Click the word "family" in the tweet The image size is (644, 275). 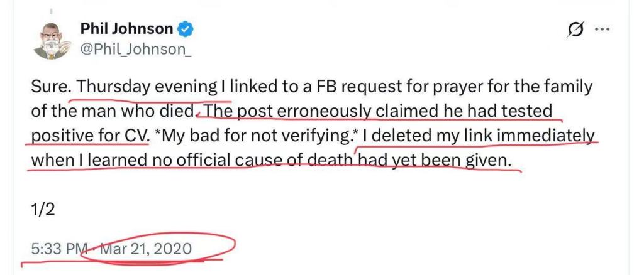[570, 87]
